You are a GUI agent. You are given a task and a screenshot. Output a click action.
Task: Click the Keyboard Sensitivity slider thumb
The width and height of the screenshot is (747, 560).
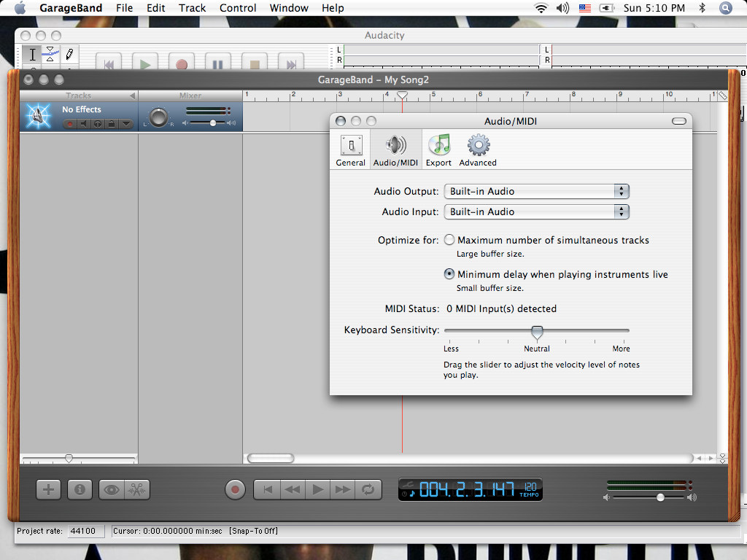537,332
